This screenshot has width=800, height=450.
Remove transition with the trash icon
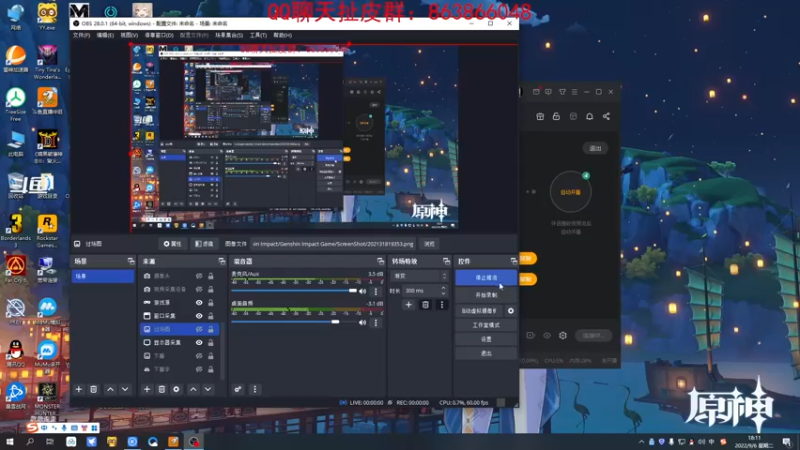tap(426, 305)
